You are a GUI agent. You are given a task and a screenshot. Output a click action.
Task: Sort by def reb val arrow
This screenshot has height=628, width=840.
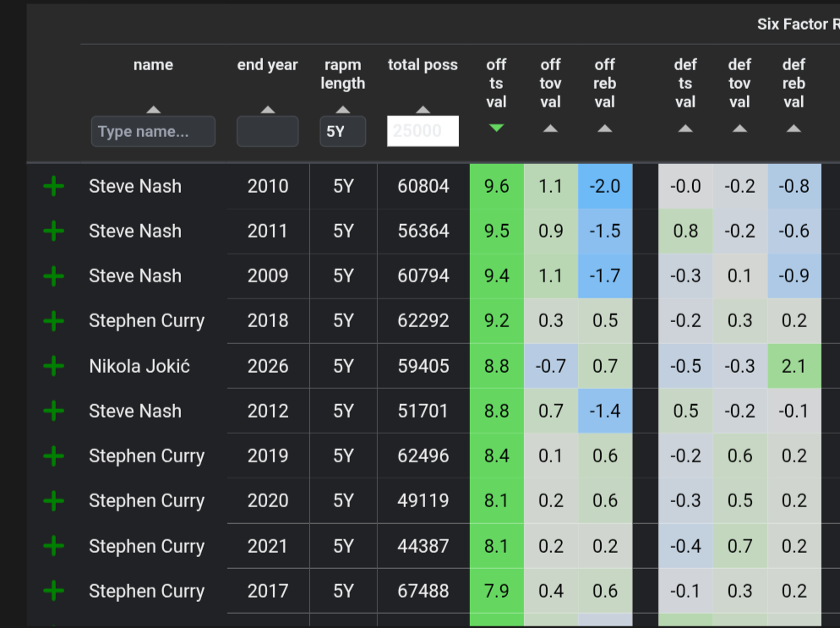[794, 128]
